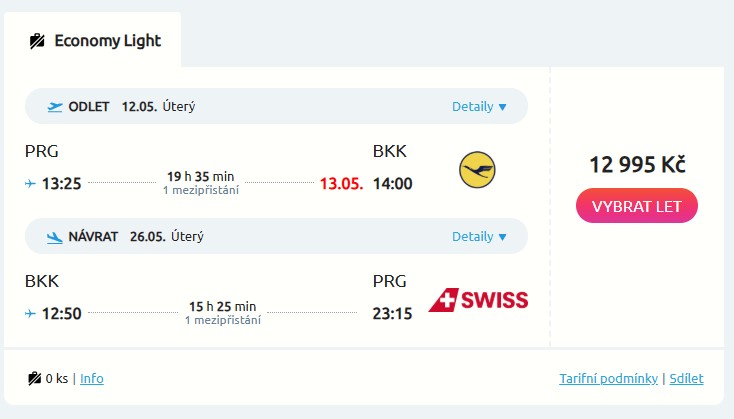Click the baggage icon next to 0 ks
Viewport: 734px width, 419px height.
coord(35,378)
